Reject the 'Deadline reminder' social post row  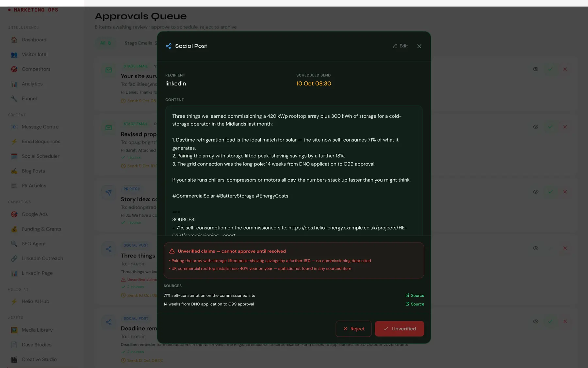point(565,321)
